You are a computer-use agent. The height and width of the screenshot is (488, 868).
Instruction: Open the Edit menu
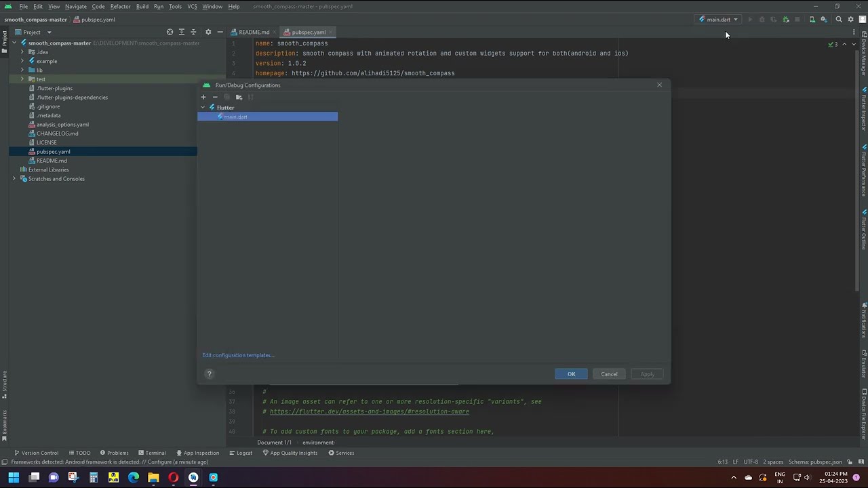[38, 6]
